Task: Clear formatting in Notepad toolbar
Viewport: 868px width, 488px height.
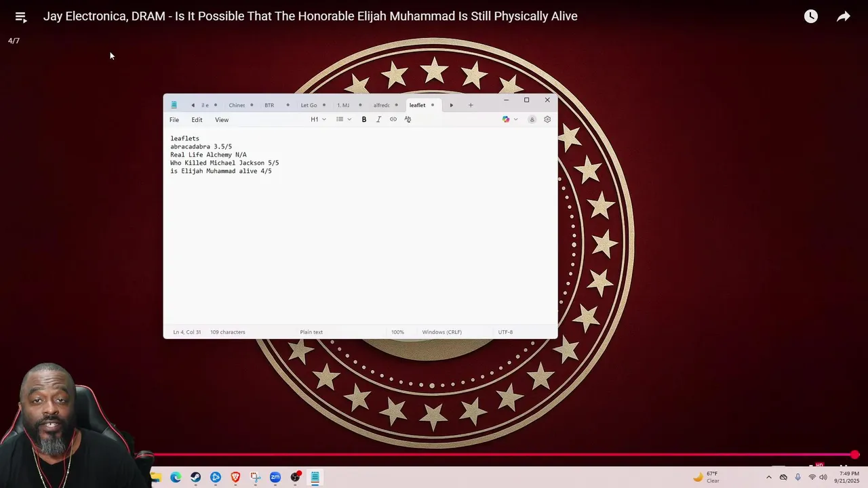Action: [408, 119]
